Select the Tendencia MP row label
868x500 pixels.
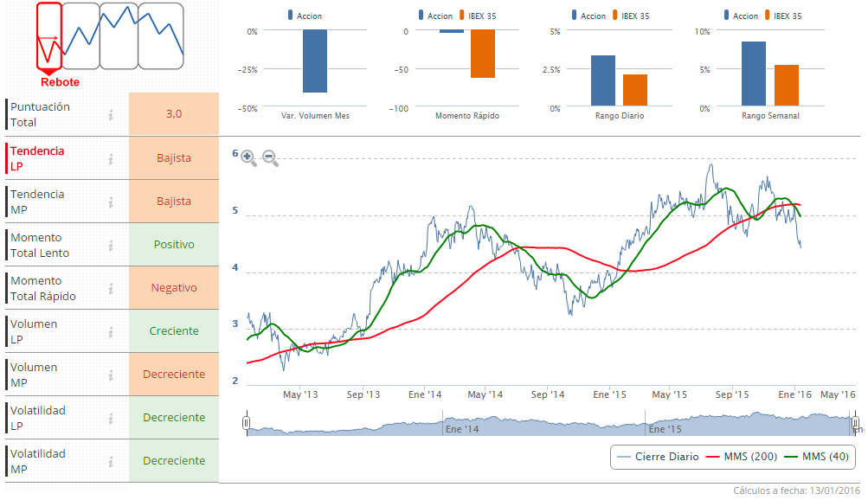click(37, 202)
